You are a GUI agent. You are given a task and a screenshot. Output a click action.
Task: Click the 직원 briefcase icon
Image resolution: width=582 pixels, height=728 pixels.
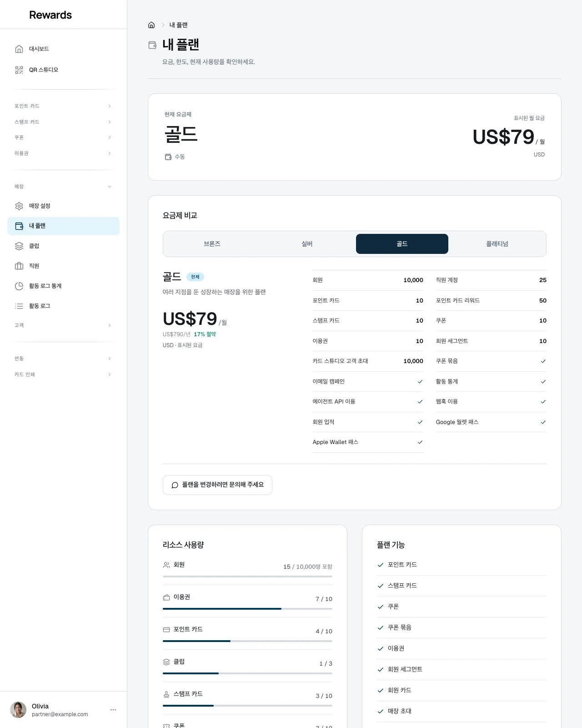19,266
